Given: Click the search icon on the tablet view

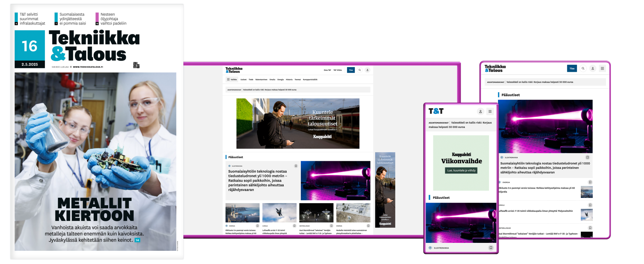Looking at the screenshot, I should tap(583, 68).
